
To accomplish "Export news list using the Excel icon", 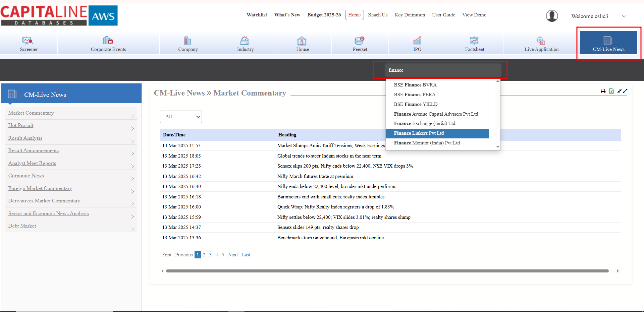I will pyautogui.click(x=611, y=91).
